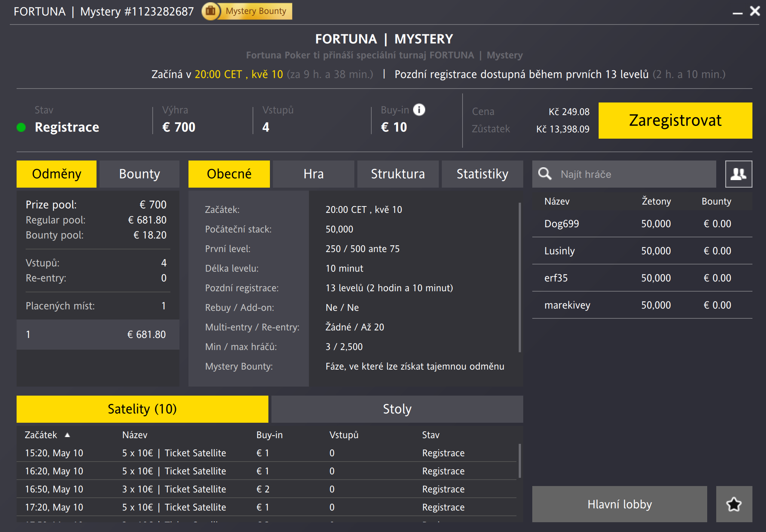Return to Hlavní lobby
This screenshot has height=532, width=766.
pos(619,504)
